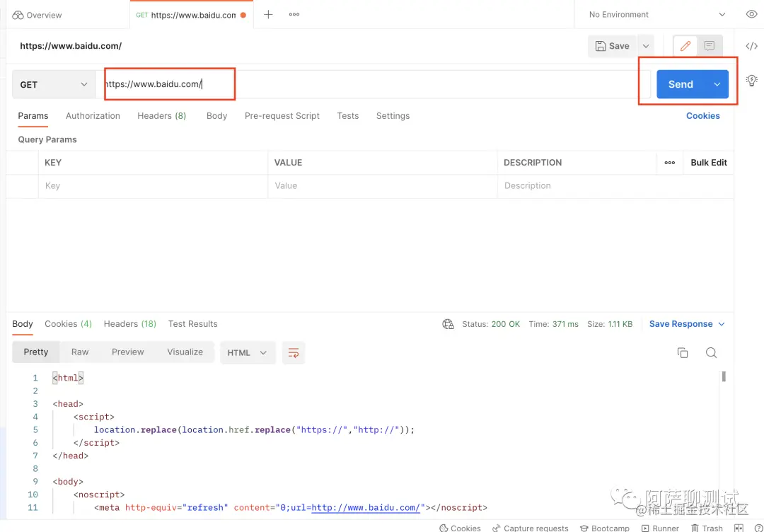
Task: Open the HTML format dropdown
Action: click(248, 353)
